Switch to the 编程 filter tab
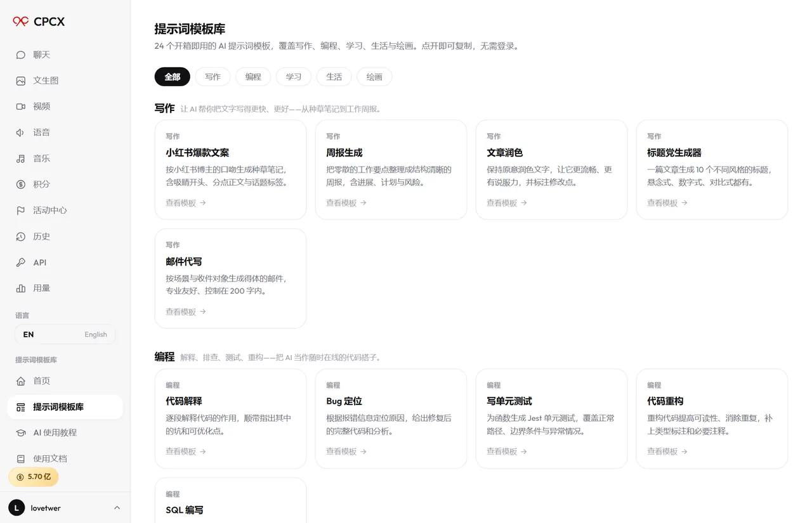 (253, 77)
